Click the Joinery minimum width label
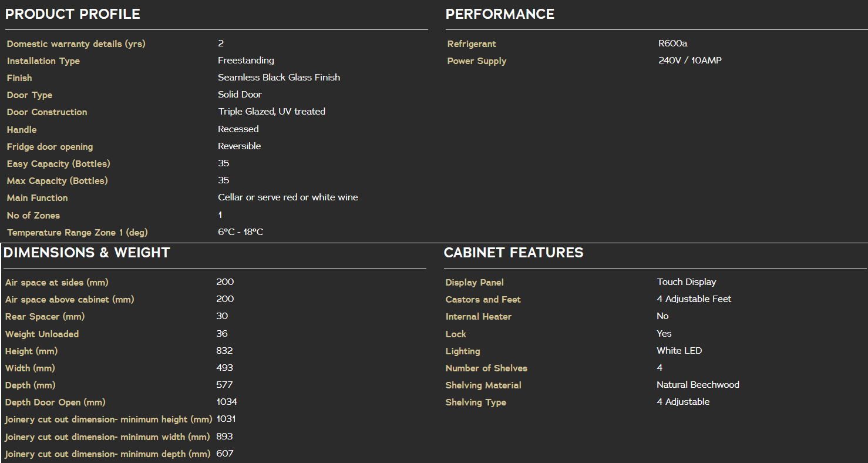This screenshot has height=463, width=868. click(107, 437)
